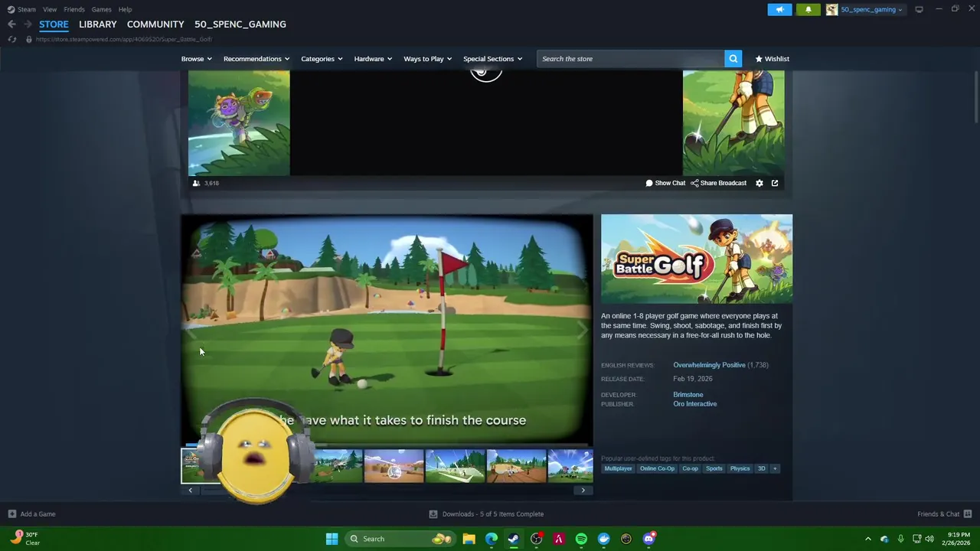980x551 pixels.
Task: Expand the Ways to Play dropdown
Action: click(x=428, y=59)
